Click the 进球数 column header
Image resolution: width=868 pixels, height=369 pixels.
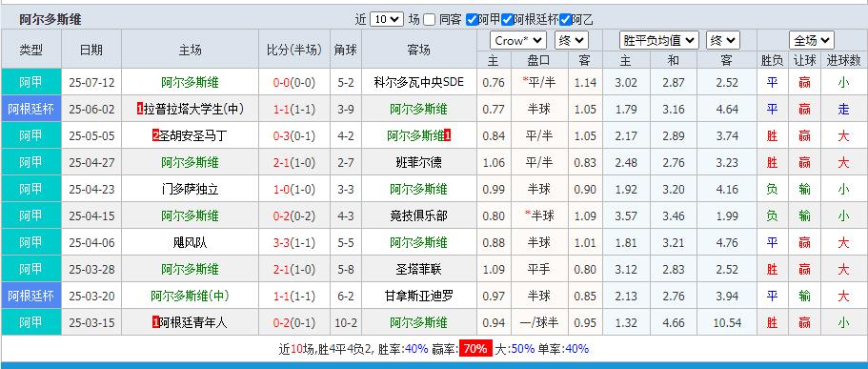click(843, 60)
